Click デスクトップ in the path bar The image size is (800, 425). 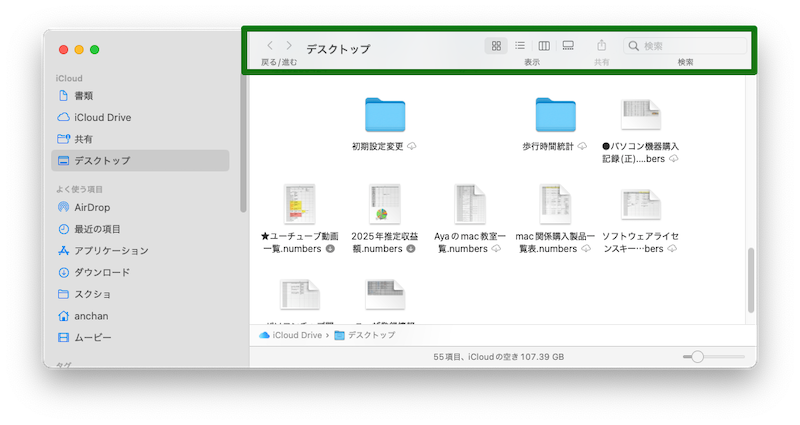[x=365, y=335]
